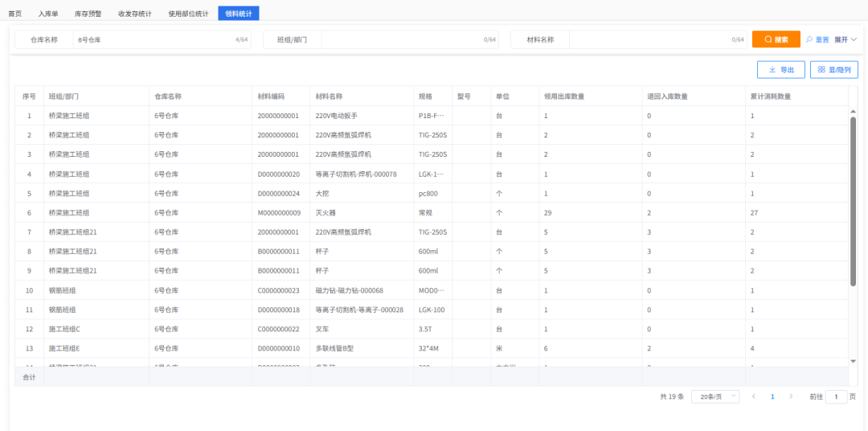Click the 合计 summary row label
This screenshot has width=868, height=431.
point(29,377)
